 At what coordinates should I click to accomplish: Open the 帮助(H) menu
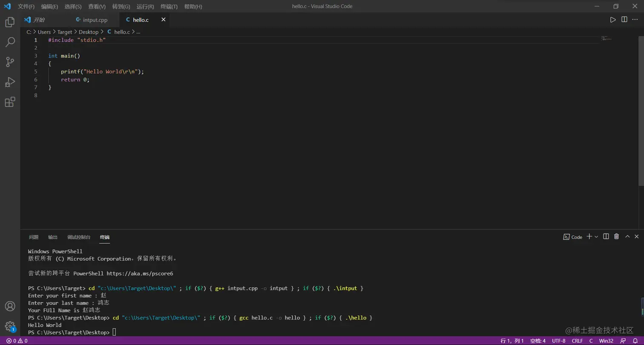coord(193,6)
